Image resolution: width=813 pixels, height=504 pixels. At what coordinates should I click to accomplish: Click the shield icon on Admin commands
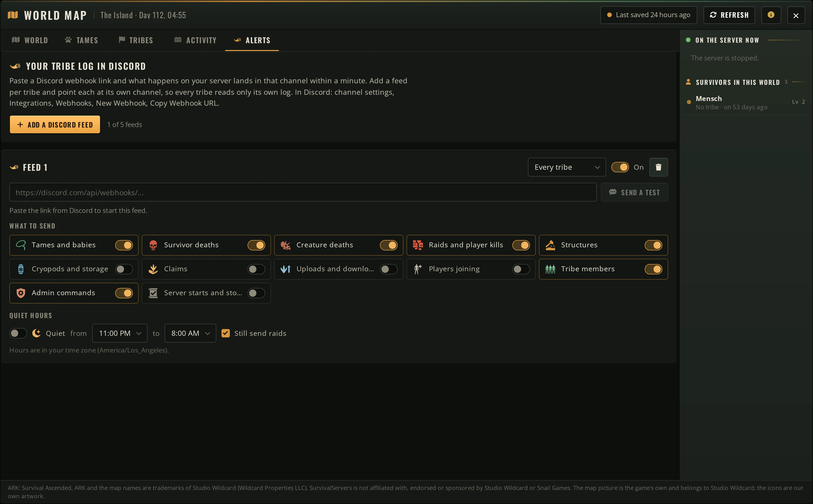tap(21, 293)
